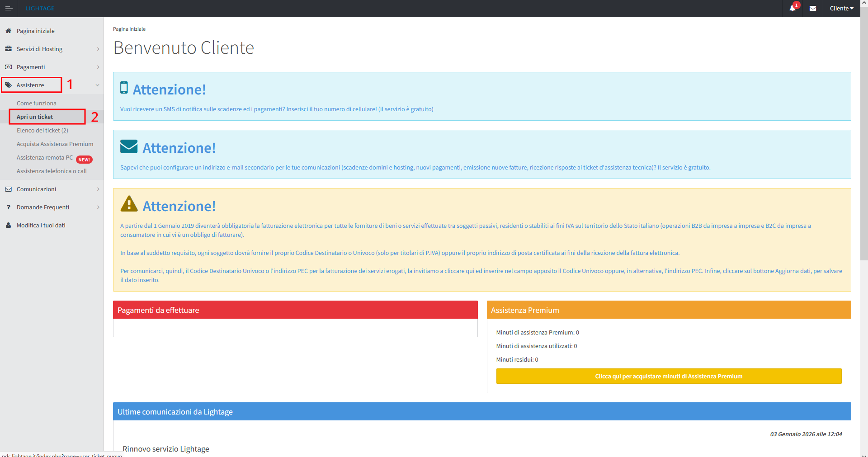Click the money icon beside Pagamenti
The height and width of the screenshot is (457, 868).
(8, 67)
